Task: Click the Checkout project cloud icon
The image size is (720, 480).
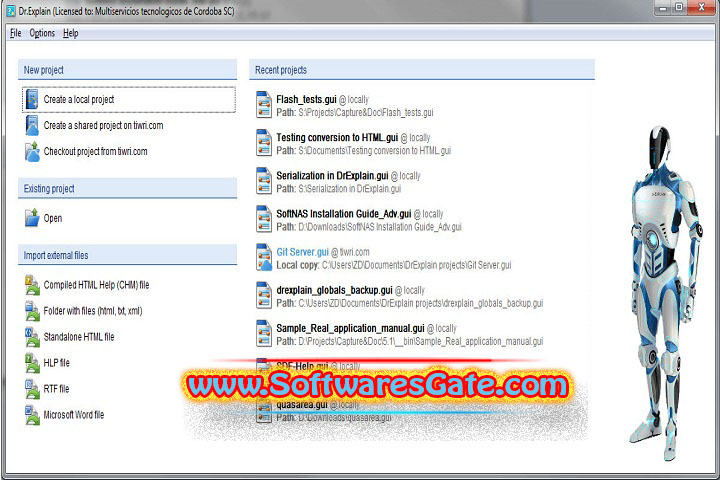Action: point(32,152)
